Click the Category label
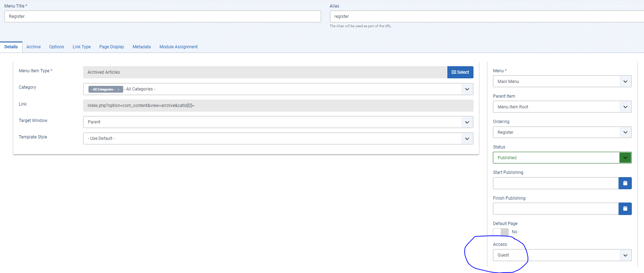This screenshot has height=273, width=644. [x=28, y=87]
